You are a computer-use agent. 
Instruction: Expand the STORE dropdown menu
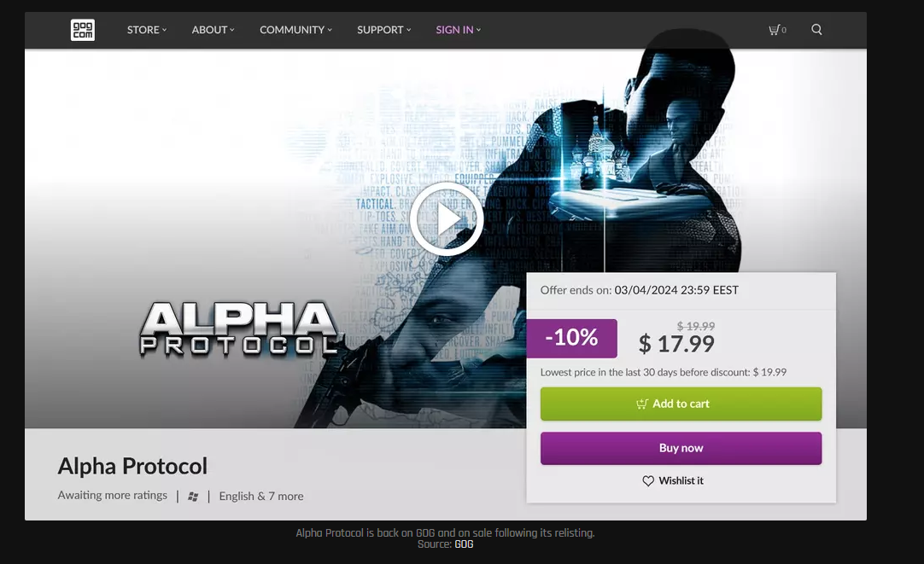[147, 29]
